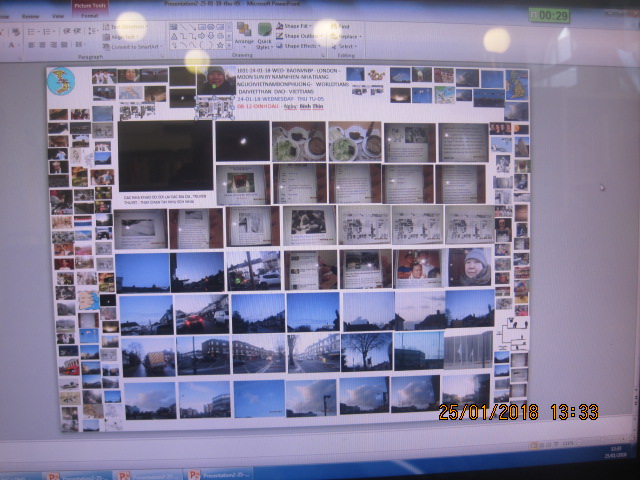Click the Clear All Formatting icon
The width and height of the screenshot is (640, 480).
[16, 32]
